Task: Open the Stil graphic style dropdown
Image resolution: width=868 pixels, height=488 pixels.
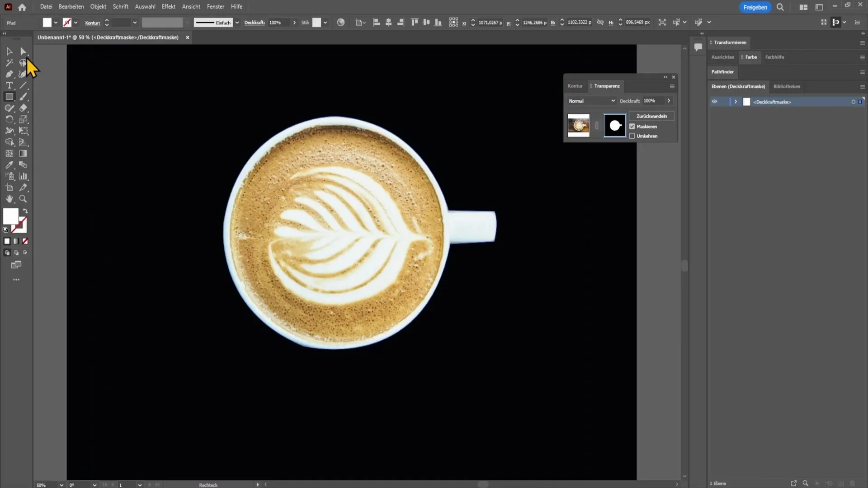Action: tap(325, 23)
